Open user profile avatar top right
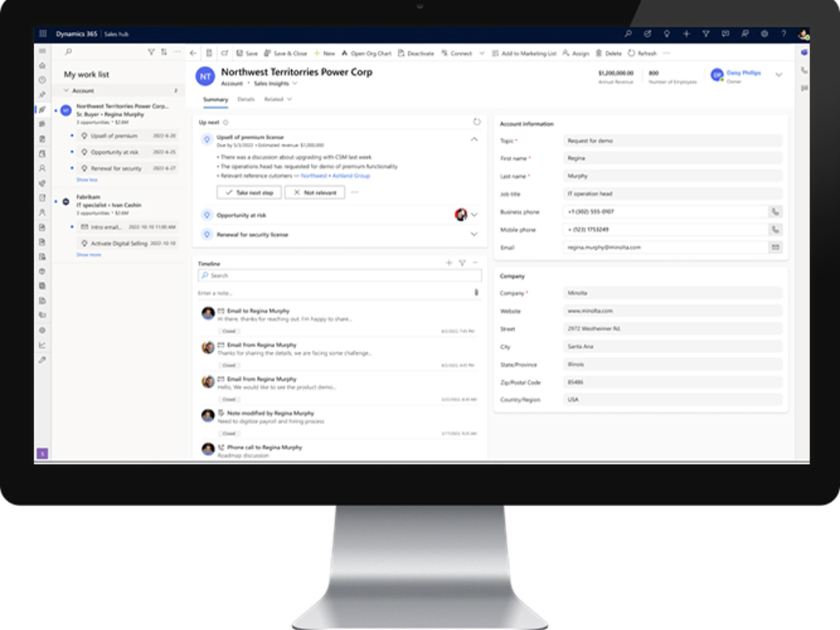The width and height of the screenshot is (840, 630). (x=803, y=34)
